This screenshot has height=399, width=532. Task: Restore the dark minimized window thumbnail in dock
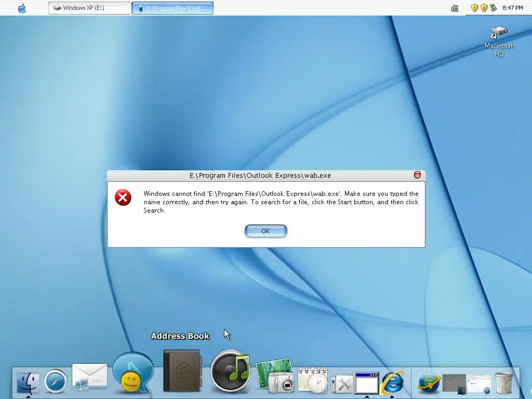(454, 384)
